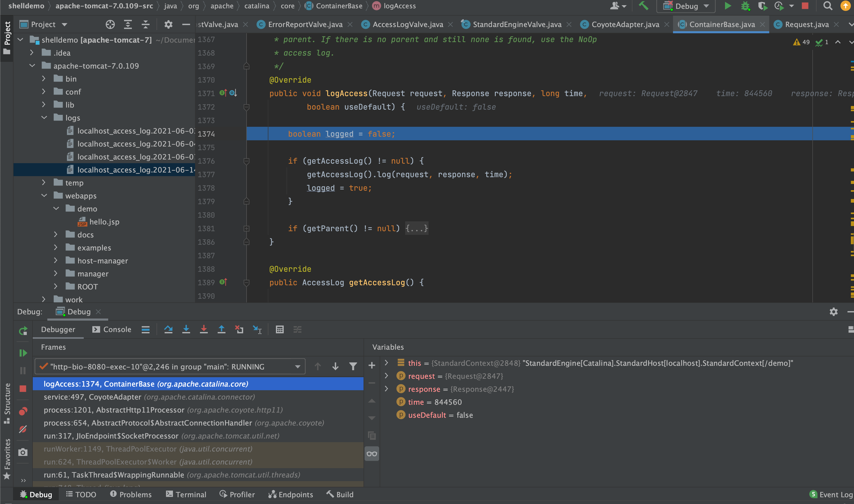Click Drop Frame icon
The image size is (854, 504).
click(x=239, y=329)
